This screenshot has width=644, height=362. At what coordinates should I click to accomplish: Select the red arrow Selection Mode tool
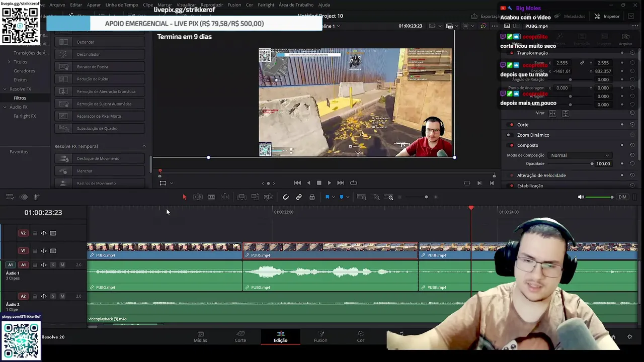pyautogui.click(x=184, y=197)
